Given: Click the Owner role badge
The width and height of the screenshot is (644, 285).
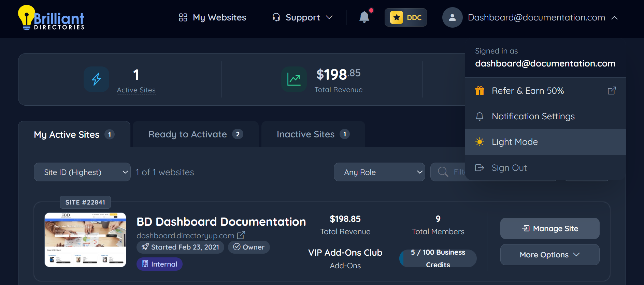Looking at the screenshot, I should click(x=249, y=247).
